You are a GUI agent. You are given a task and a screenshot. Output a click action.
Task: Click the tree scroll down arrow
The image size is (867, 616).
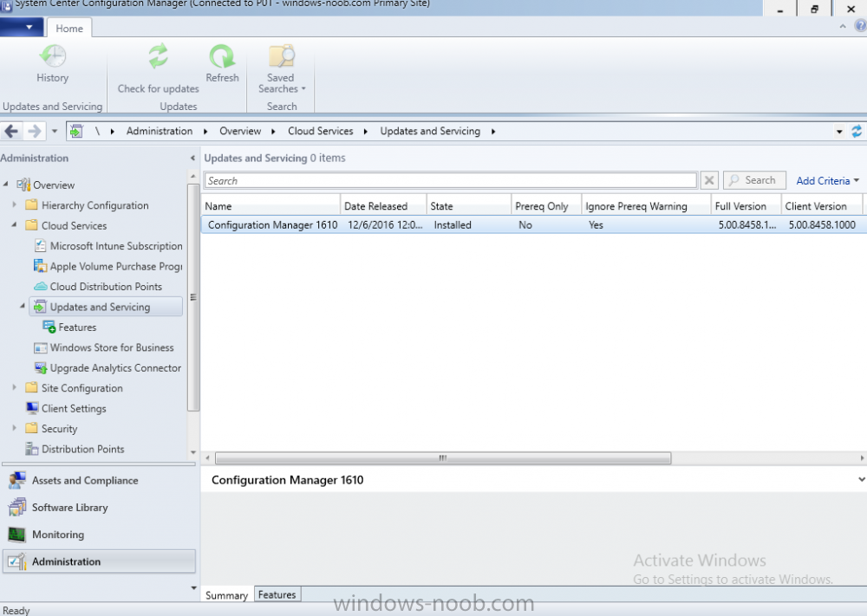point(193,452)
